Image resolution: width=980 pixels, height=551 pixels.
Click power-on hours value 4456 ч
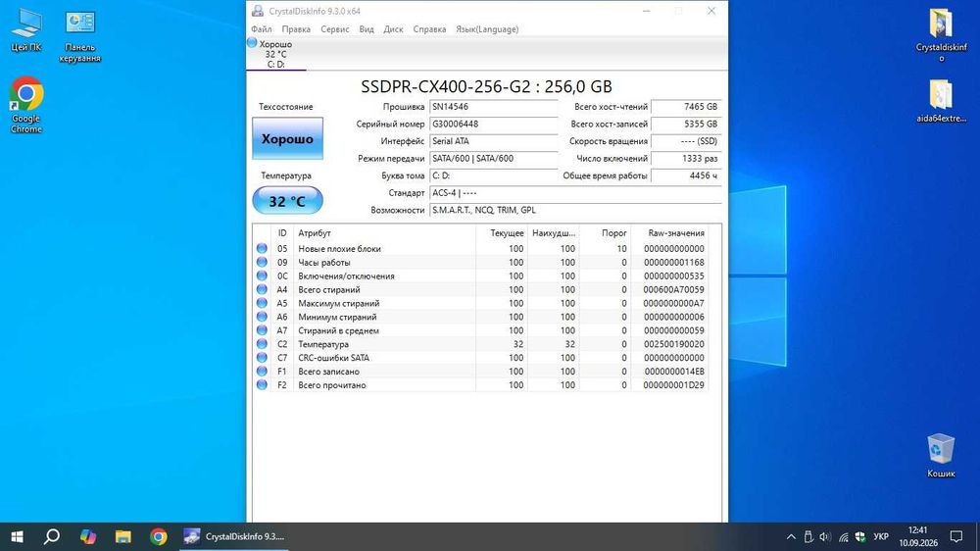point(686,175)
